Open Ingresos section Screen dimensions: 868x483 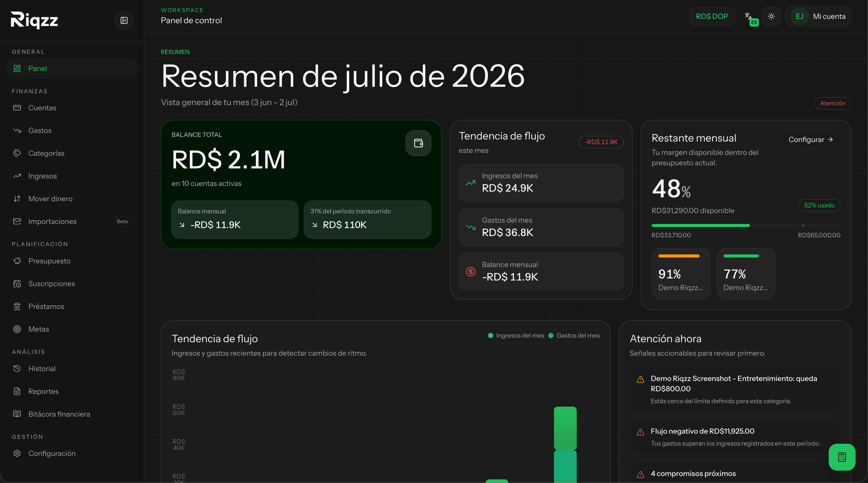tap(71, 176)
